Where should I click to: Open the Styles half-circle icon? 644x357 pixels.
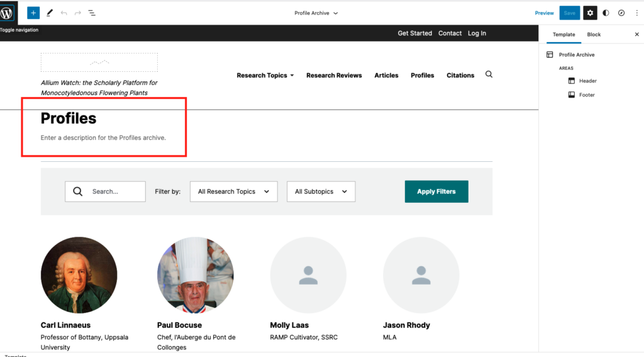[606, 13]
